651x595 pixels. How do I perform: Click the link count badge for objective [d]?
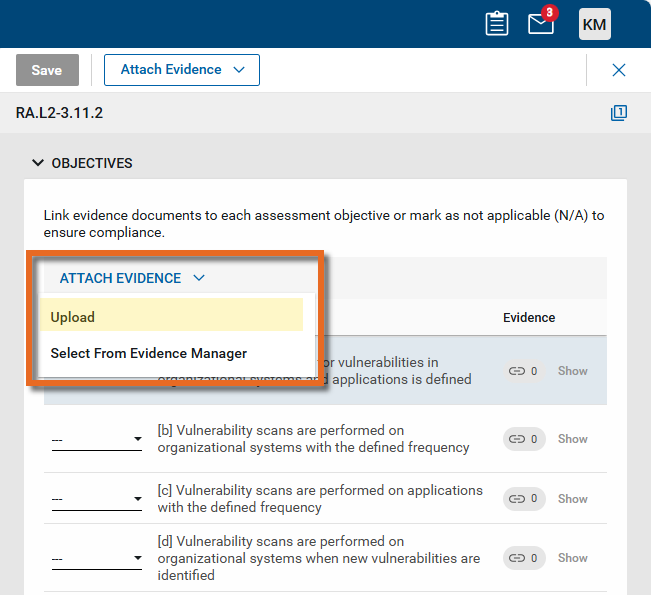coord(523,558)
